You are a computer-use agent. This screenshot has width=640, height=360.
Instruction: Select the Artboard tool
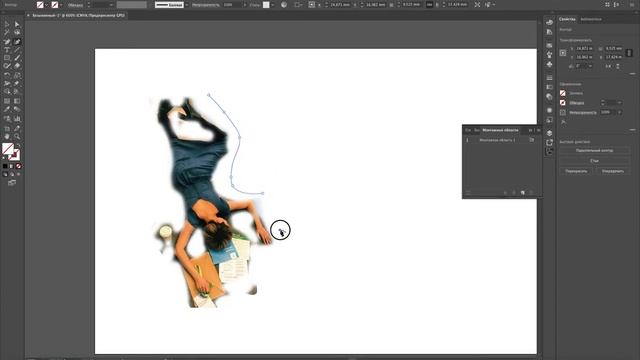click(x=7, y=129)
